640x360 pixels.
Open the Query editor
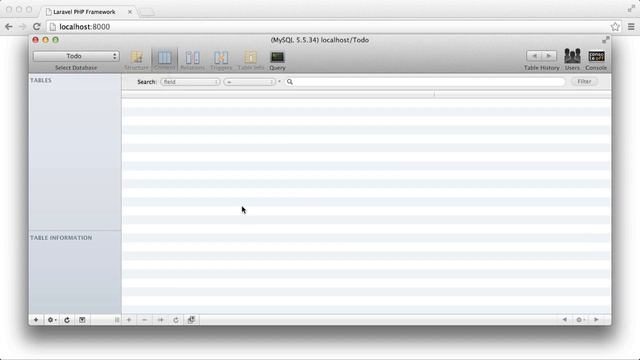[277, 60]
